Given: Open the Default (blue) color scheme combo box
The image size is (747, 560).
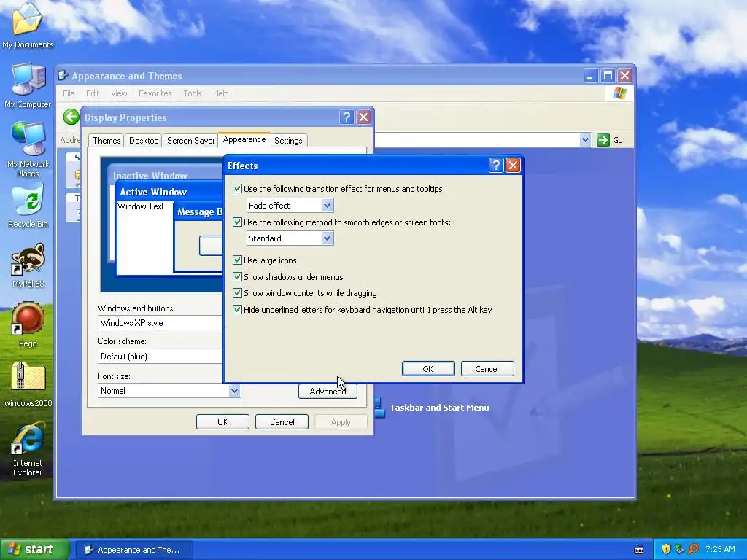Looking at the screenshot, I should click(160, 356).
